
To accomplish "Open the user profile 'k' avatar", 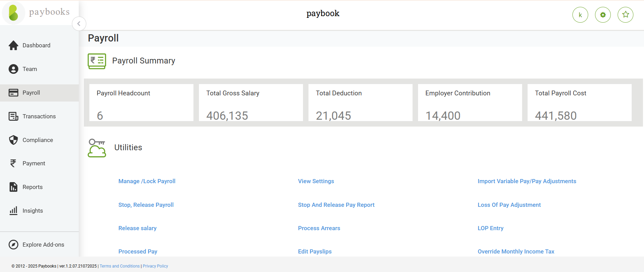I will click(580, 15).
